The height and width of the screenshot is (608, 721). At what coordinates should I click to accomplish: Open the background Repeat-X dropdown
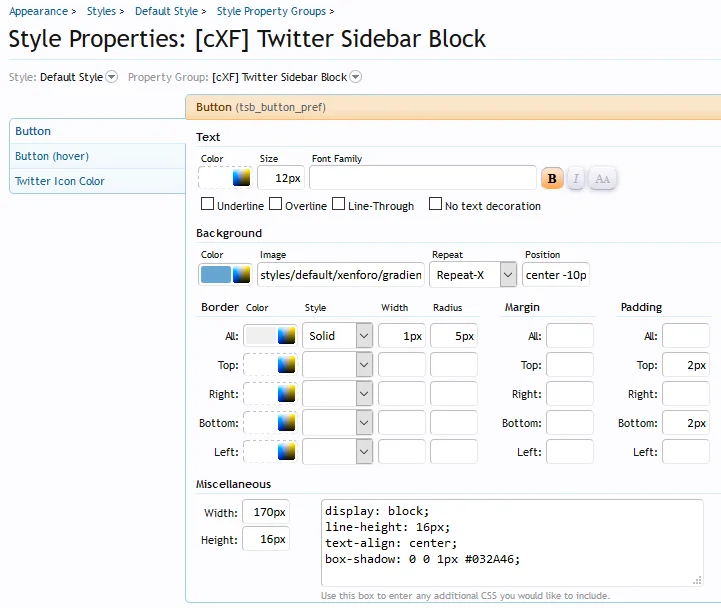[x=473, y=275]
